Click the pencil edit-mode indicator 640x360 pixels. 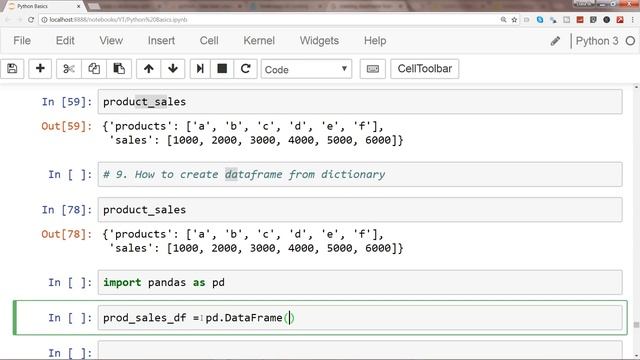[555, 41]
